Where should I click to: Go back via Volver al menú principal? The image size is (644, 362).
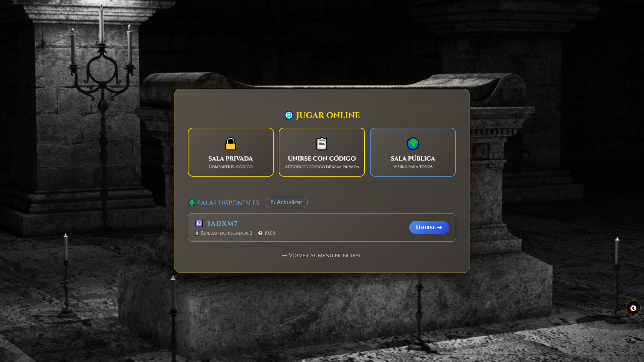pyautogui.click(x=322, y=255)
